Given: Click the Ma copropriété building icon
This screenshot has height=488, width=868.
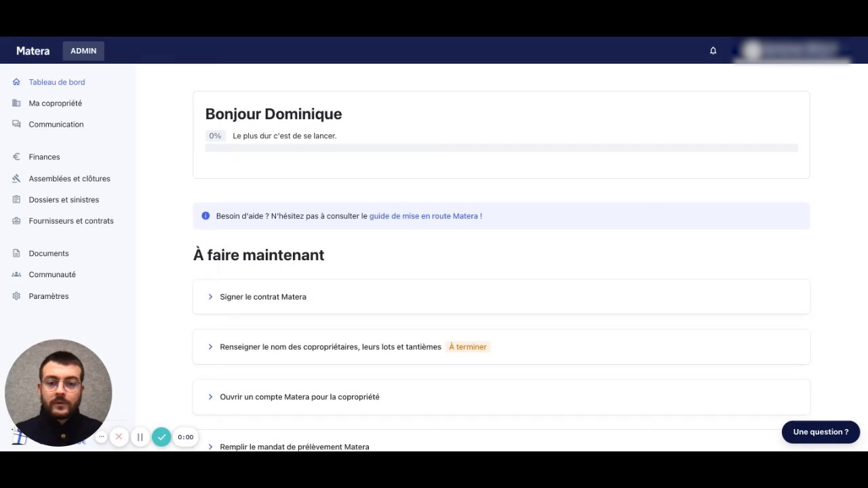Looking at the screenshot, I should click(x=16, y=103).
